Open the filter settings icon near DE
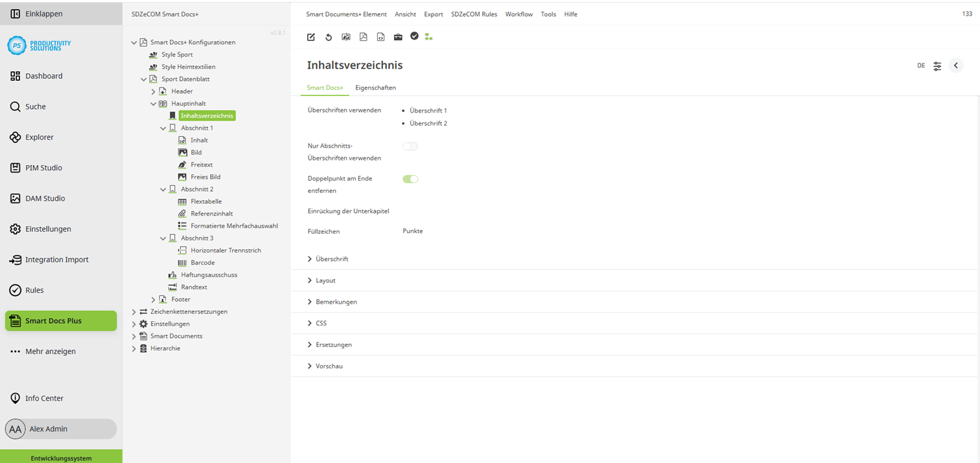 [937, 65]
